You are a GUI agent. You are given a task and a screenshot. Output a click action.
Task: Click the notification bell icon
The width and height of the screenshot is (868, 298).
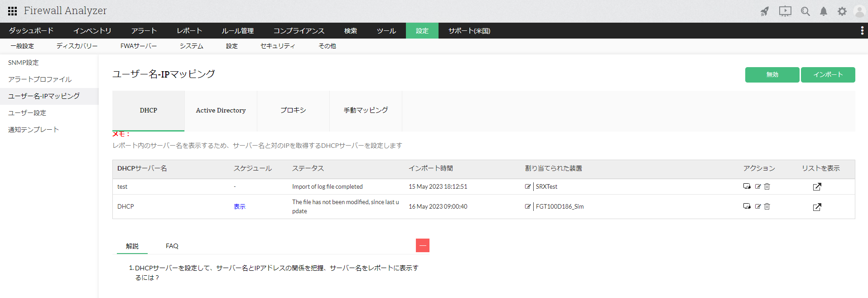pos(824,11)
